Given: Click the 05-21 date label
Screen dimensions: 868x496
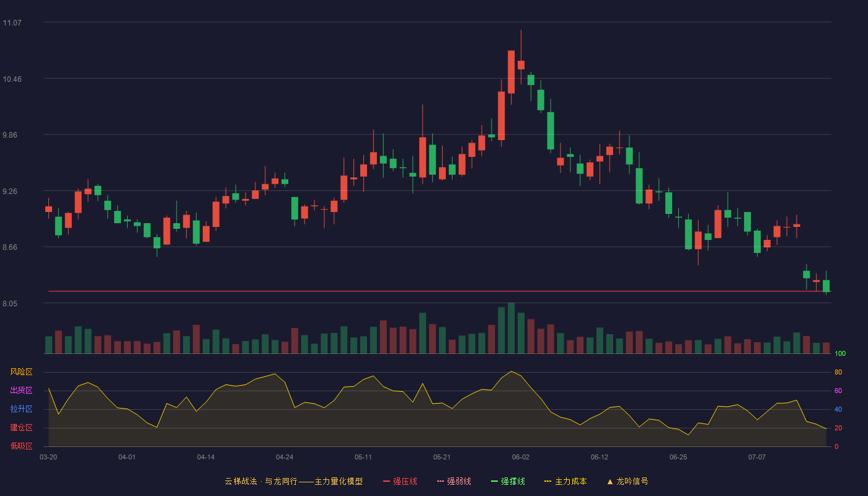Looking at the screenshot, I should click(442, 457).
